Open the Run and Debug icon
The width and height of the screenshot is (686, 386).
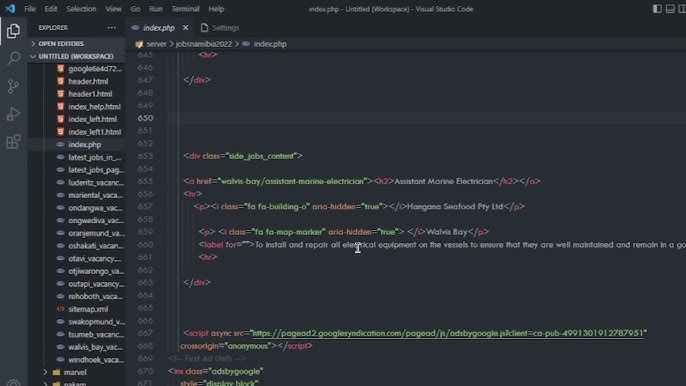pos(13,114)
